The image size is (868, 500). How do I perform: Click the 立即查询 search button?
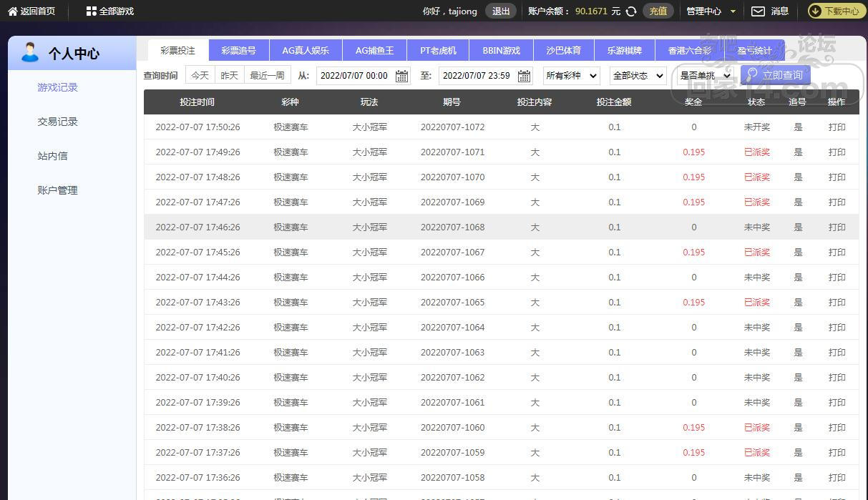tap(775, 75)
